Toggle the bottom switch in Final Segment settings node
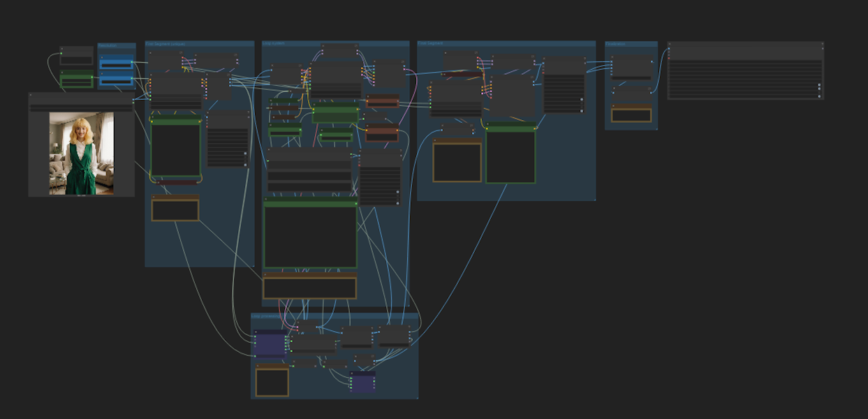 580,110
